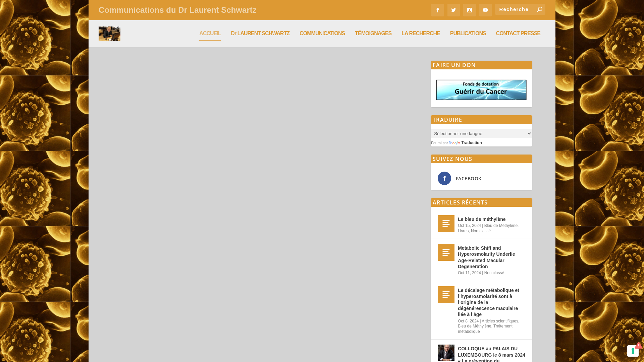Open the YouTube icon in the header
The width and height of the screenshot is (644, 362).
pyautogui.click(x=485, y=10)
